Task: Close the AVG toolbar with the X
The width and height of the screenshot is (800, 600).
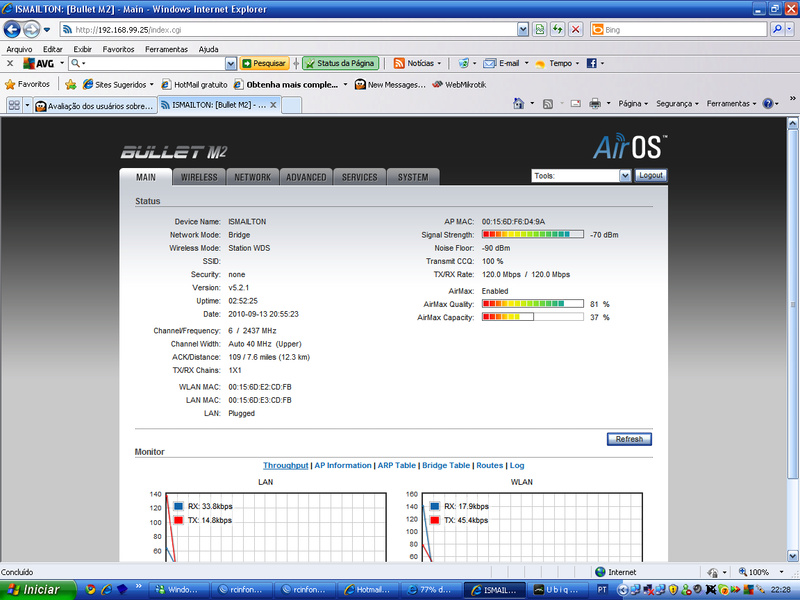Action: coord(10,63)
